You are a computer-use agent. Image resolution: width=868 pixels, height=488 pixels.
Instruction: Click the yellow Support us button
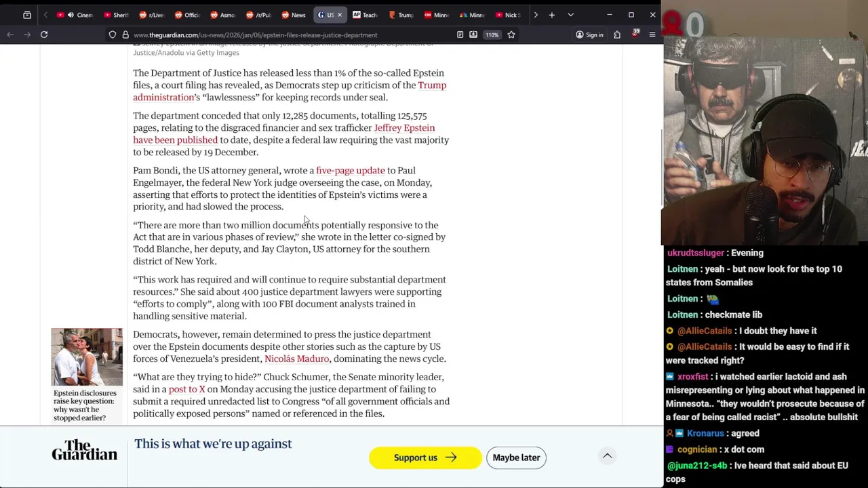coord(425,457)
